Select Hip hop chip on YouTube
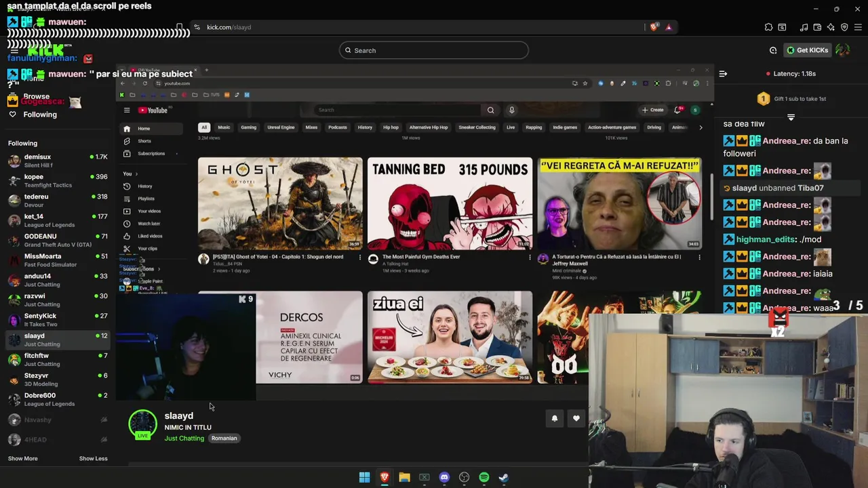 pos(391,127)
